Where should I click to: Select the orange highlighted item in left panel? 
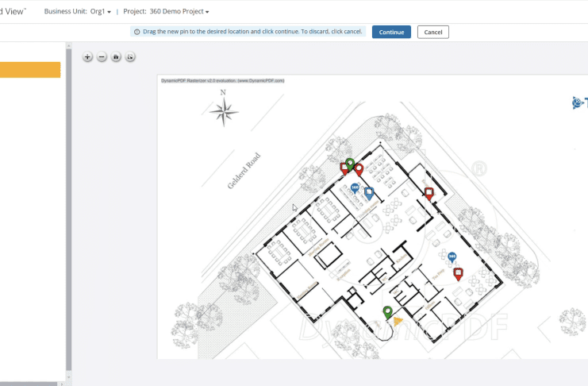(x=30, y=70)
